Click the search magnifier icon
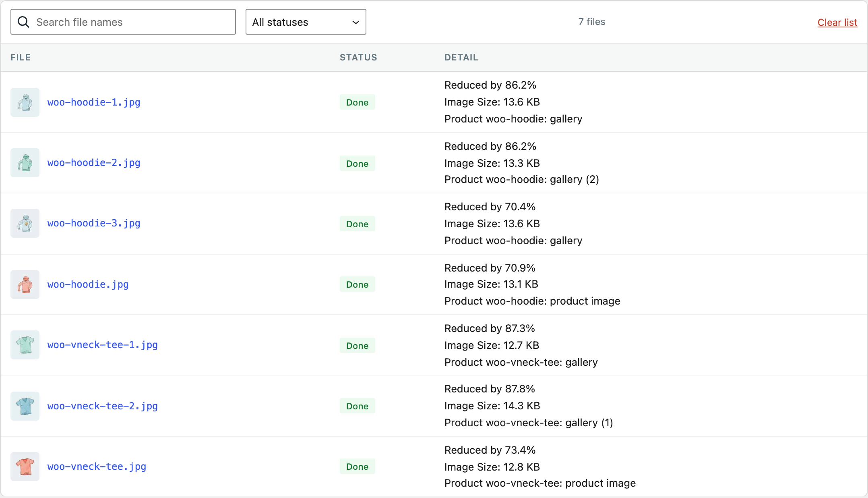868x498 pixels. coord(24,22)
